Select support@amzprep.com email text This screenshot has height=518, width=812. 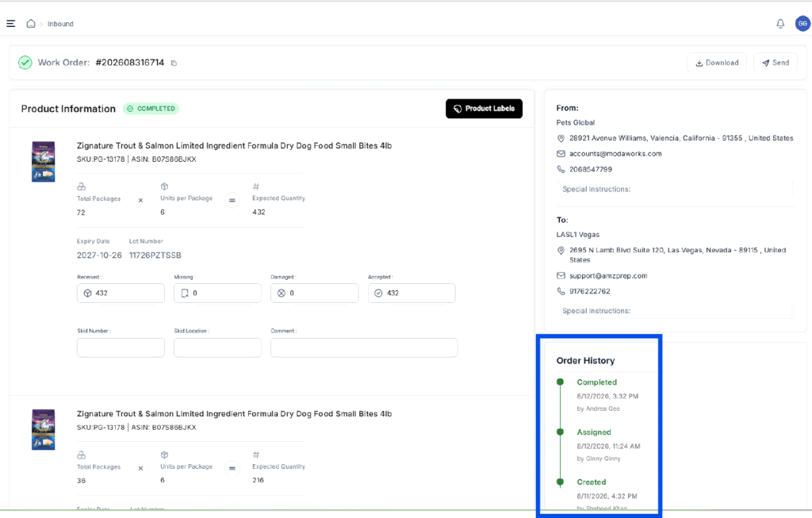(x=608, y=275)
